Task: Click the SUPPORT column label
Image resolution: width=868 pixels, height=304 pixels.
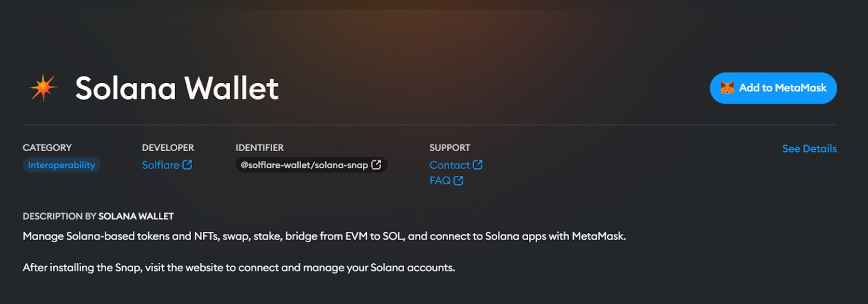Action: 449,147
